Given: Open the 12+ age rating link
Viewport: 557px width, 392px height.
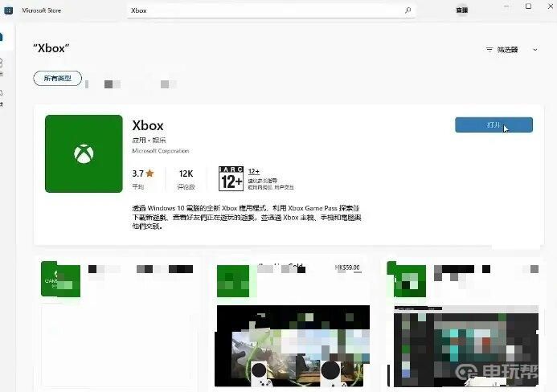Looking at the screenshot, I should tap(254, 172).
